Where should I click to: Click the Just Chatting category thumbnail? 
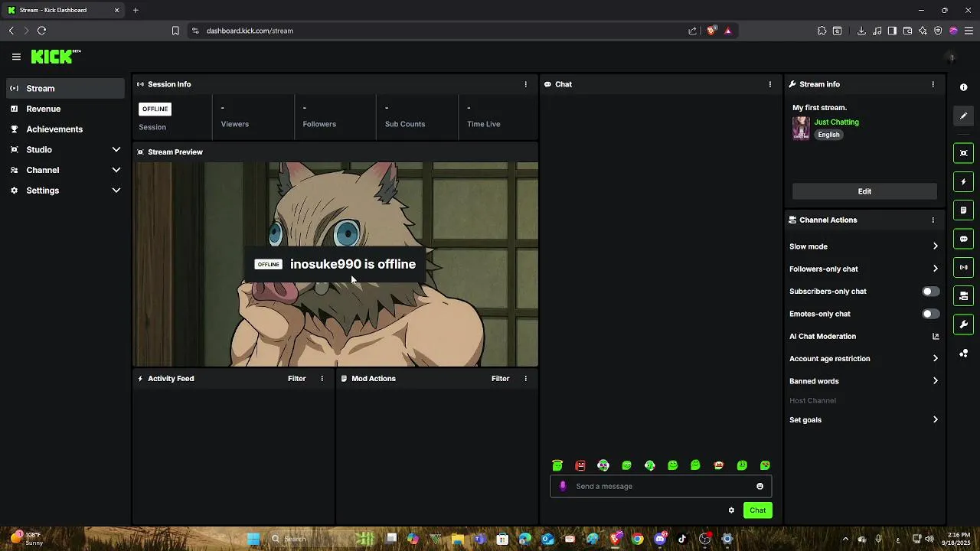point(801,128)
